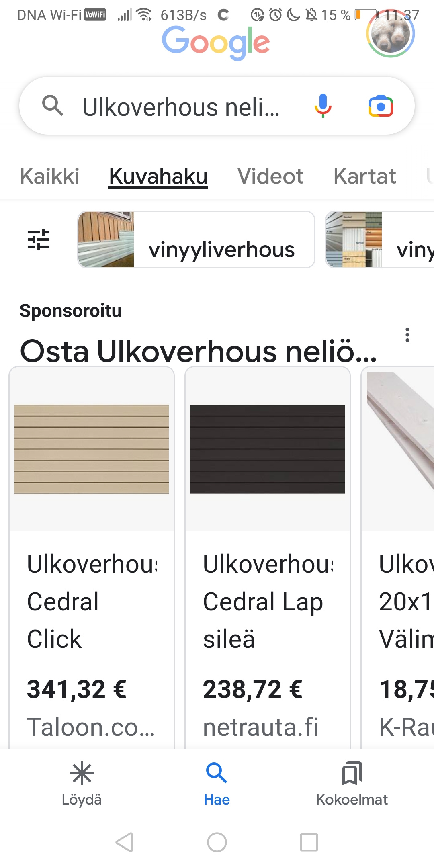The width and height of the screenshot is (434, 868).
Task: Open the image search filter options icon
Action: pyautogui.click(x=39, y=240)
